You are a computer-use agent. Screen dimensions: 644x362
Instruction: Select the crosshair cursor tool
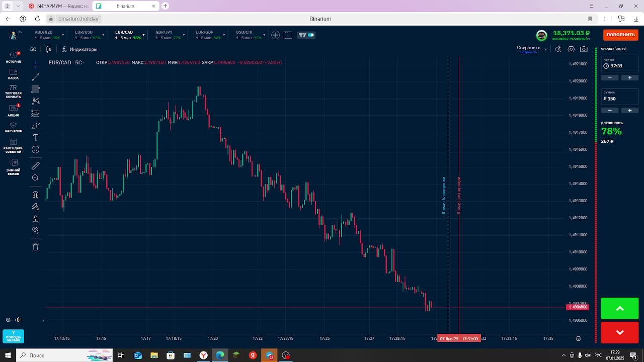[35, 65]
